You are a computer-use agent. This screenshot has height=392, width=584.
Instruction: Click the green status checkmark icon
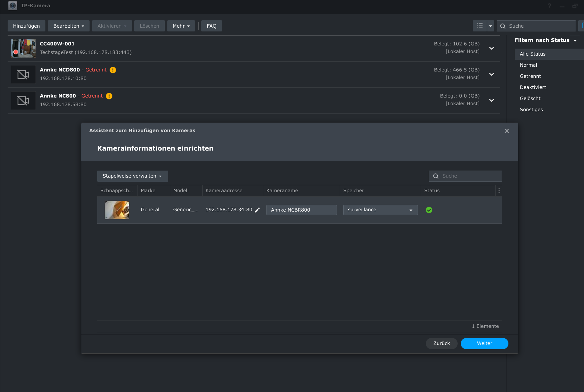[x=429, y=210]
